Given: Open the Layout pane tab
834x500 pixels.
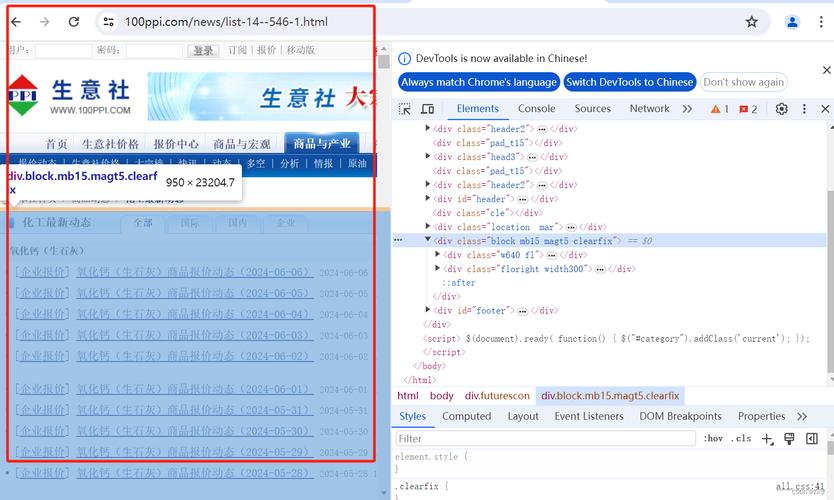Looking at the screenshot, I should pos(523,416).
